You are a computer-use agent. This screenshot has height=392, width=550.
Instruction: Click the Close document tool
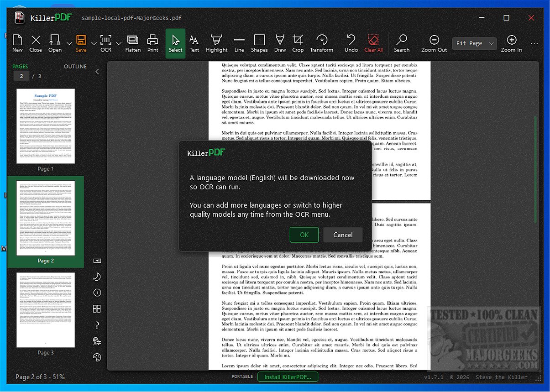[36, 43]
